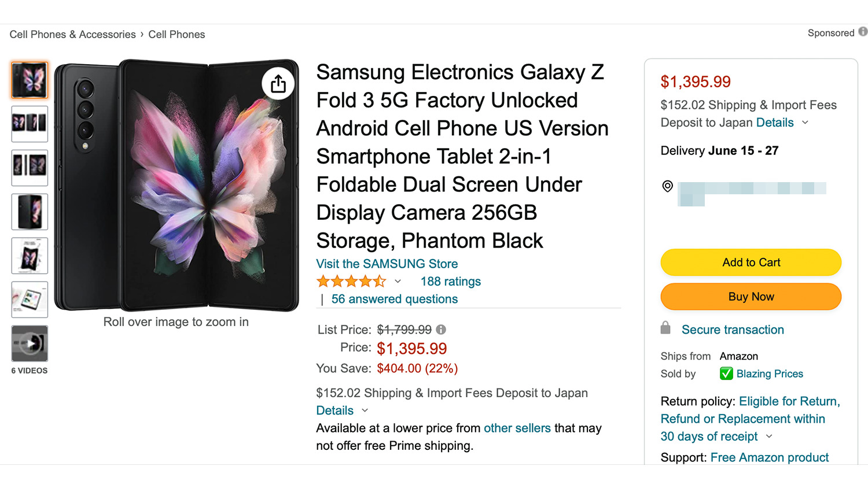Image resolution: width=868 pixels, height=488 pixels.
Task: Expand Details chevron in buy box
Action: (805, 123)
